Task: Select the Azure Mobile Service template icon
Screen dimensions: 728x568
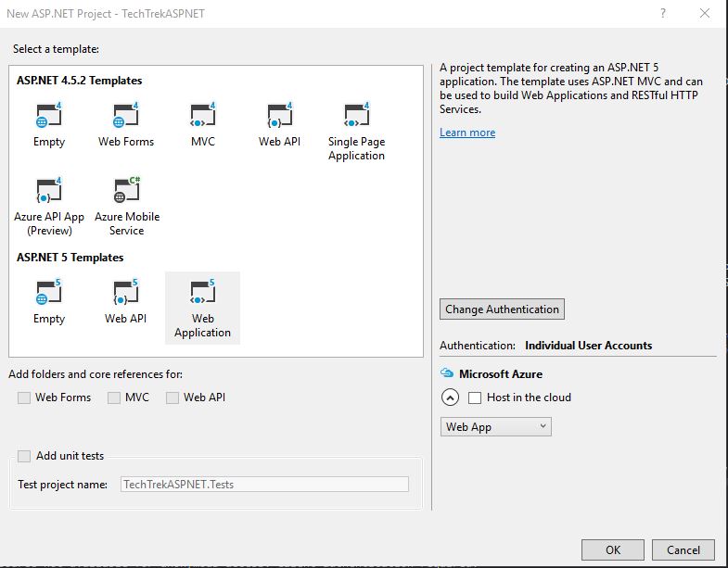Action: coord(127,190)
